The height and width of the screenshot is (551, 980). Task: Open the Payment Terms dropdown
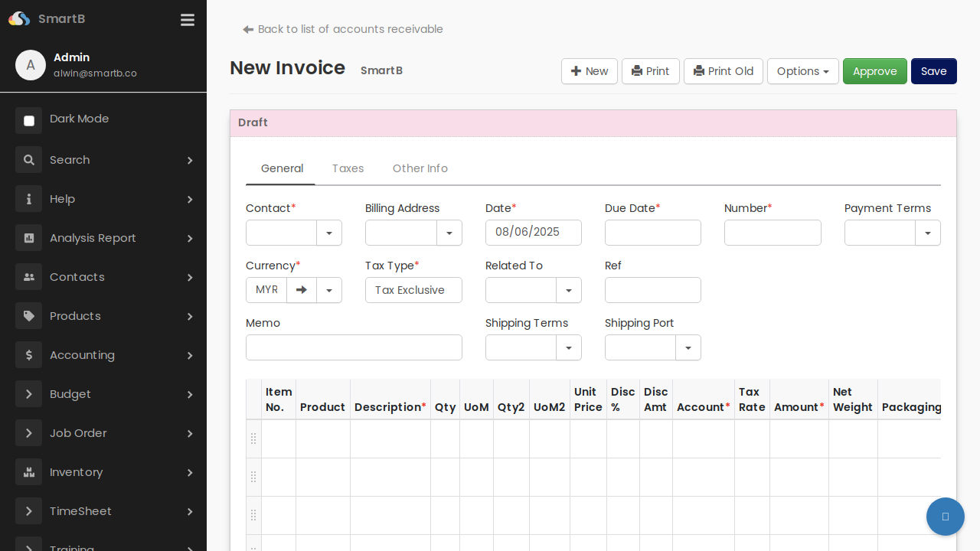[x=927, y=233]
